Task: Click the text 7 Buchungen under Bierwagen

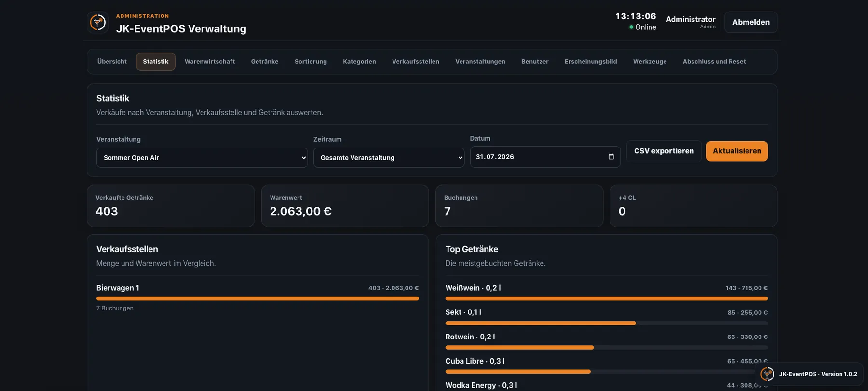Action: pos(115,308)
